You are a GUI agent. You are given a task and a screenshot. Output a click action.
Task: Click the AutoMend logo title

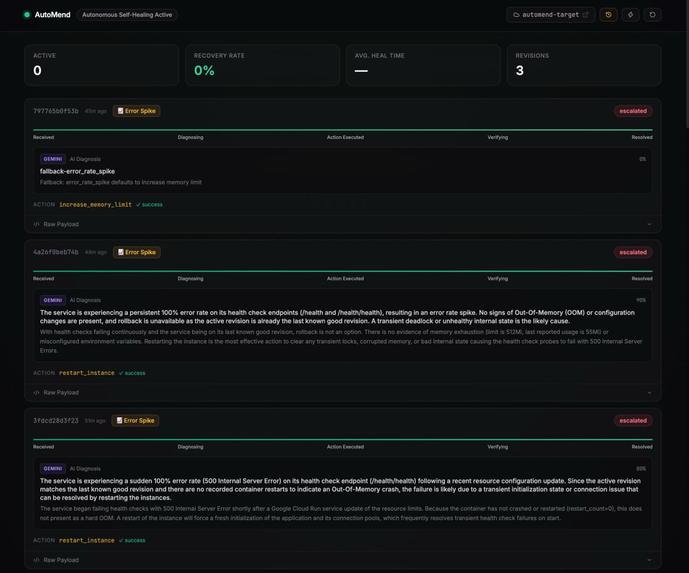(x=52, y=15)
